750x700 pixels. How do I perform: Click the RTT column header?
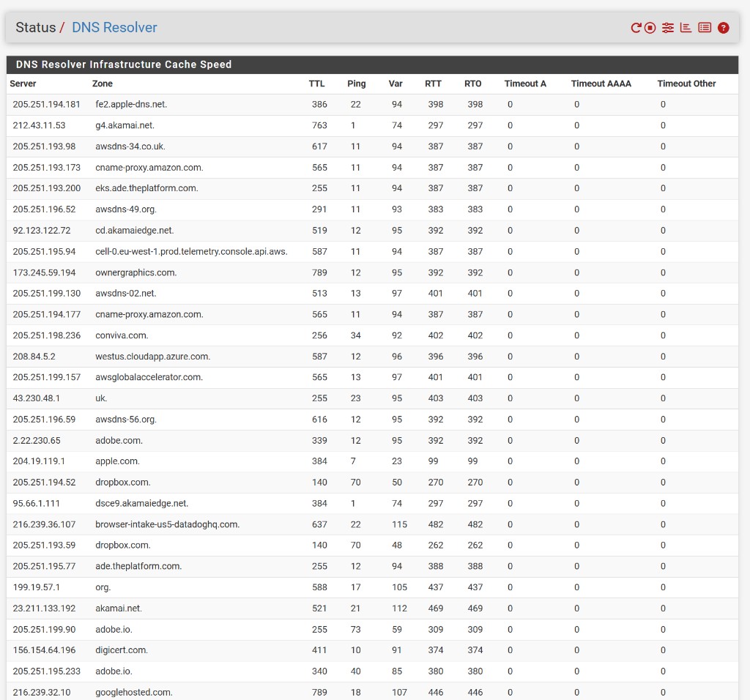433,83
